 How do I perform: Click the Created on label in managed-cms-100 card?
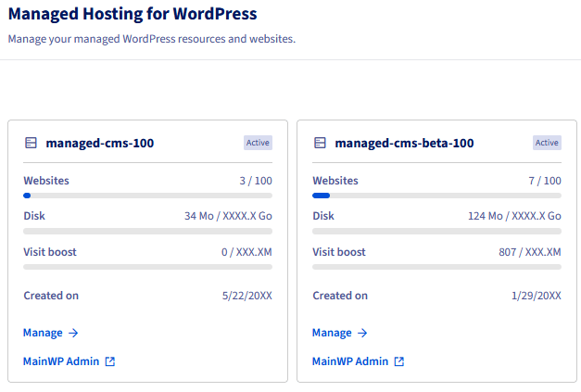pyautogui.click(x=51, y=296)
